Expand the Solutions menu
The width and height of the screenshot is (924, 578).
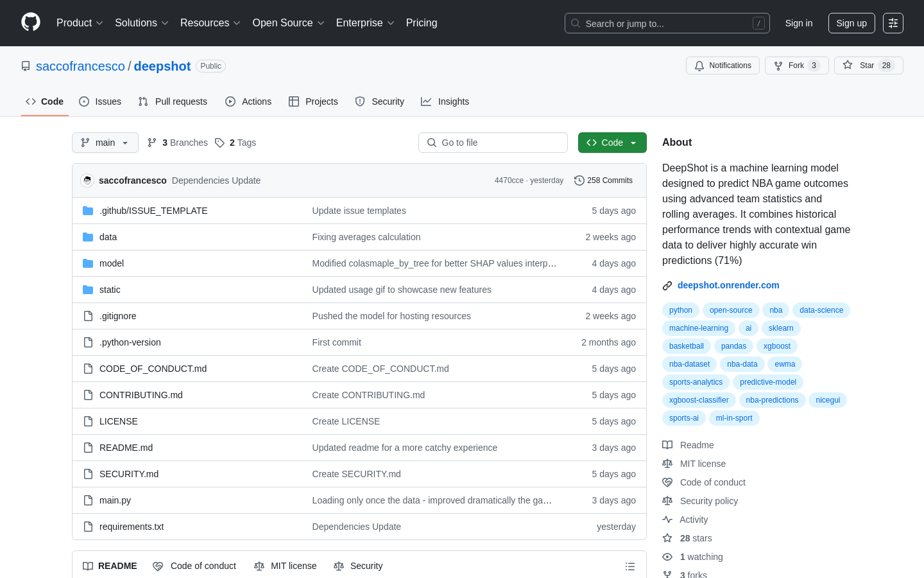[142, 23]
